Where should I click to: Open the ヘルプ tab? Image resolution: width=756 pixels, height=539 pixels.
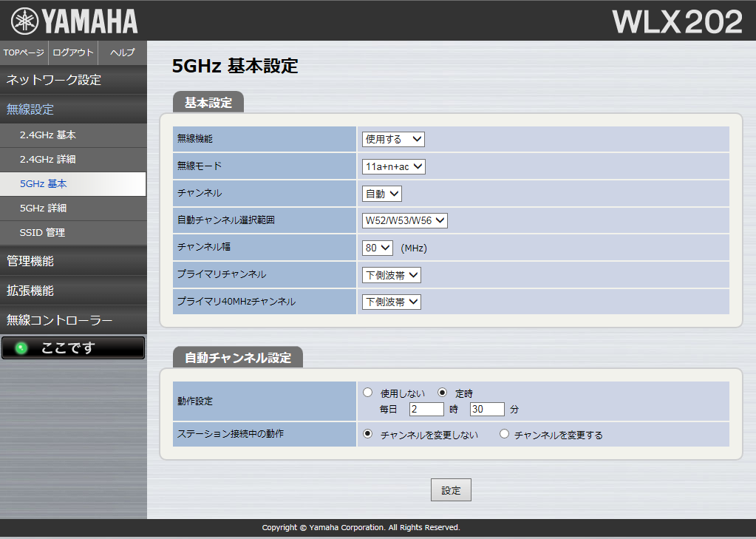coord(122,52)
